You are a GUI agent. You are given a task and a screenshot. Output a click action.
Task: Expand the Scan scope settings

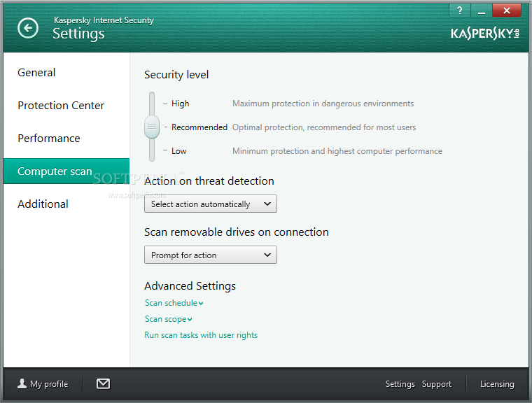[x=169, y=319]
